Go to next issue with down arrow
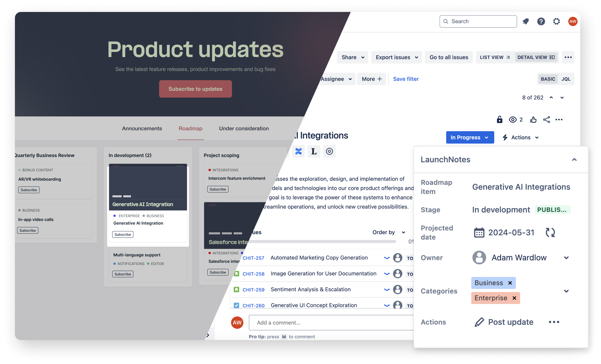Screen dimensions: 601x364 click(562, 97)
